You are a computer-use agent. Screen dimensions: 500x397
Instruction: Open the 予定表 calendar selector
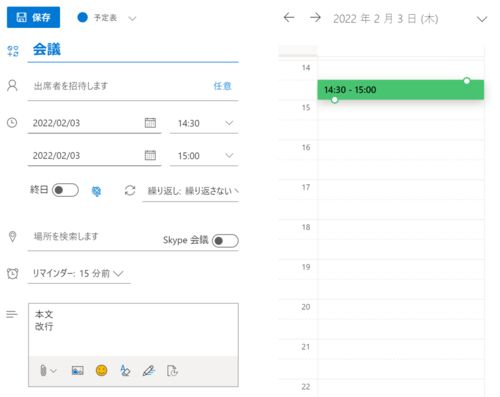107,18
